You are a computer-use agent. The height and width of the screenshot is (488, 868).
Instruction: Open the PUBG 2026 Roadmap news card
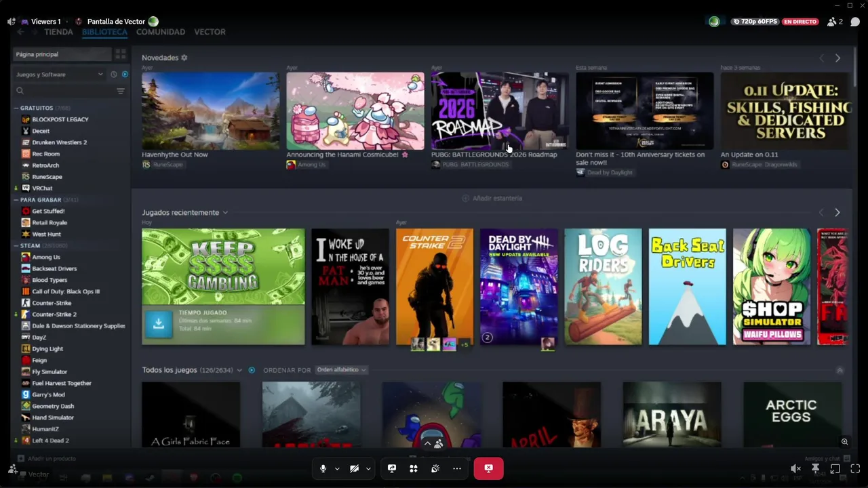point(500,111)
